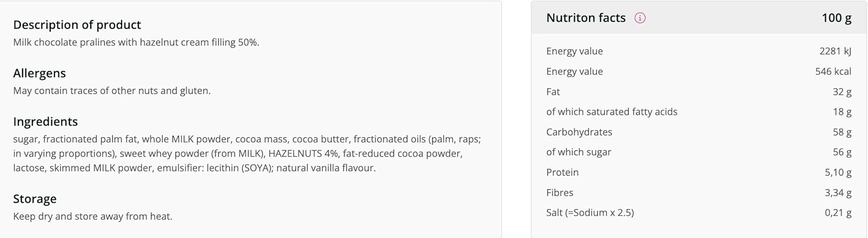This screenshot has width=868, height=238.
Task: Click the Allergens heading
Action: 39,74
